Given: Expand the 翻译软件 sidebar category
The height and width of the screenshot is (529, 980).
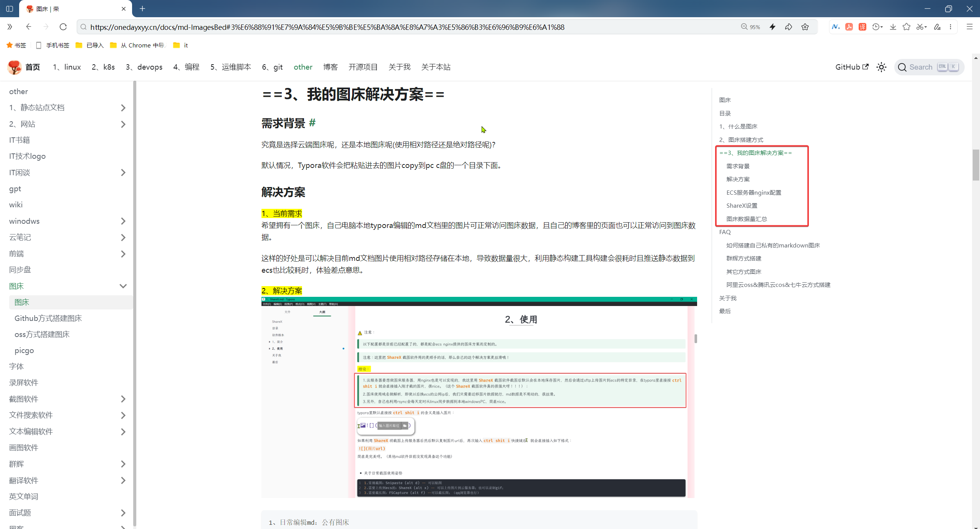Looking at the screenshot, I should click(x=123, y=480).
